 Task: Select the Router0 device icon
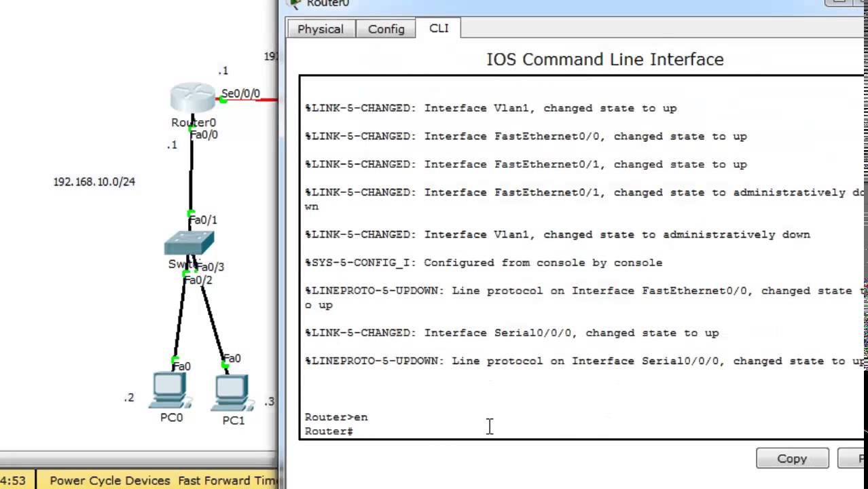(x=192, y=98)
